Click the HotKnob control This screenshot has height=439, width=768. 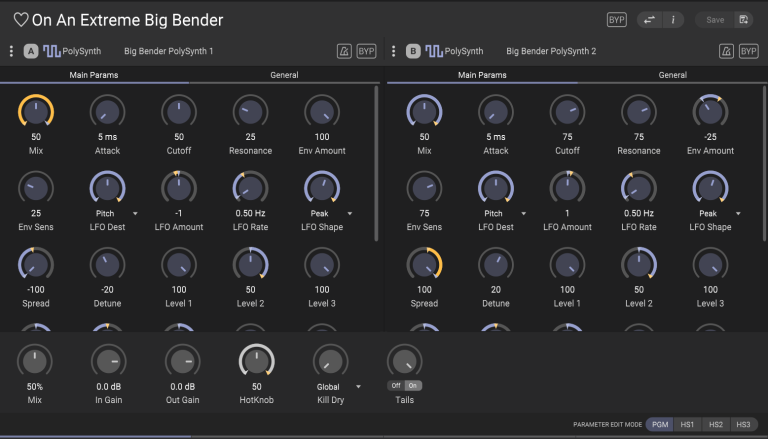pyautogui.click(x=257, y=362)
